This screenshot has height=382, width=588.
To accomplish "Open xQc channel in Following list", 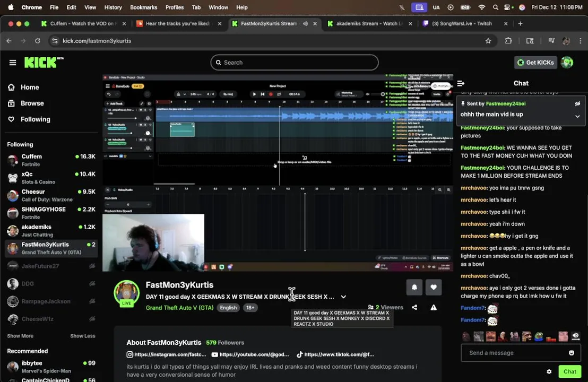I will point(51,178).
